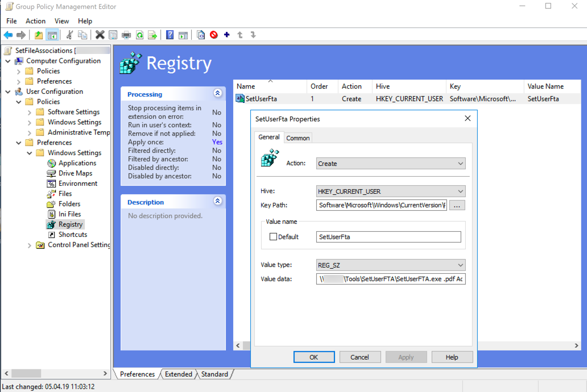
Task: Switch to the Common tab
Action: point(298,138)
